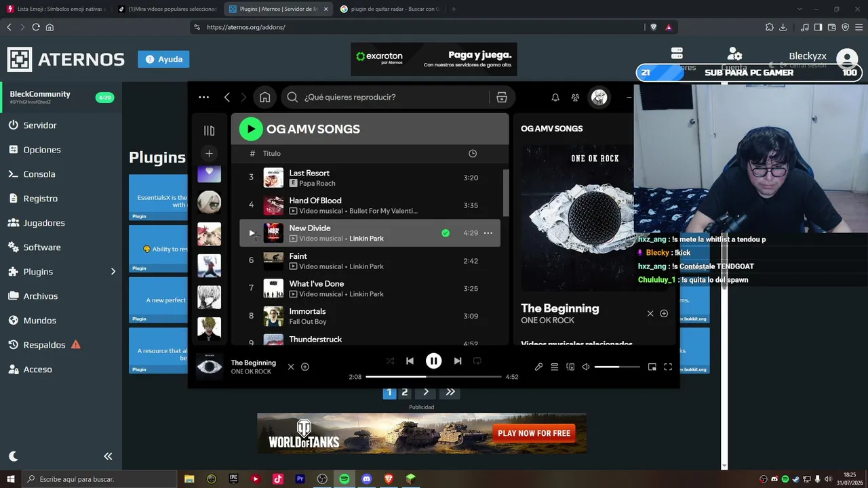Open Spotify's three-dot main menu
Image resolution: width=868 pixels, height=488 pixels.
[x=203, y=97]
